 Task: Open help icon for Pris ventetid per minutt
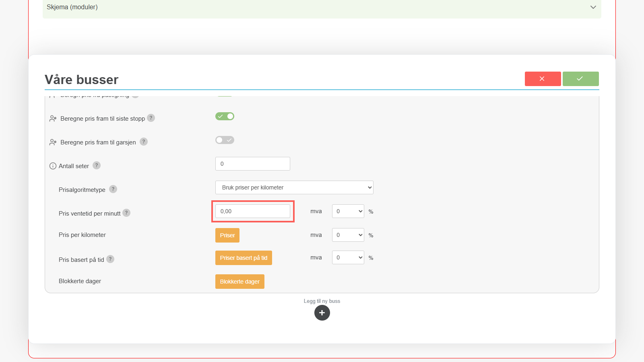tap(126, 213)
